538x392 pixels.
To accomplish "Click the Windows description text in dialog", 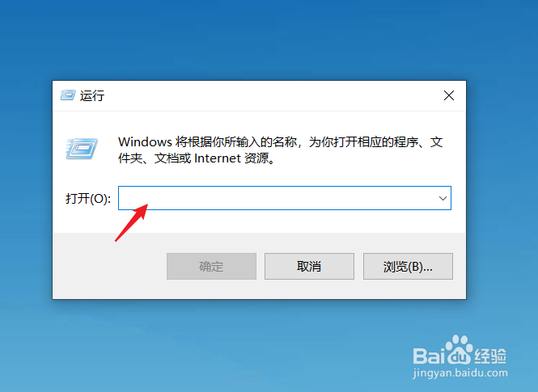I will tap(280, 150).
